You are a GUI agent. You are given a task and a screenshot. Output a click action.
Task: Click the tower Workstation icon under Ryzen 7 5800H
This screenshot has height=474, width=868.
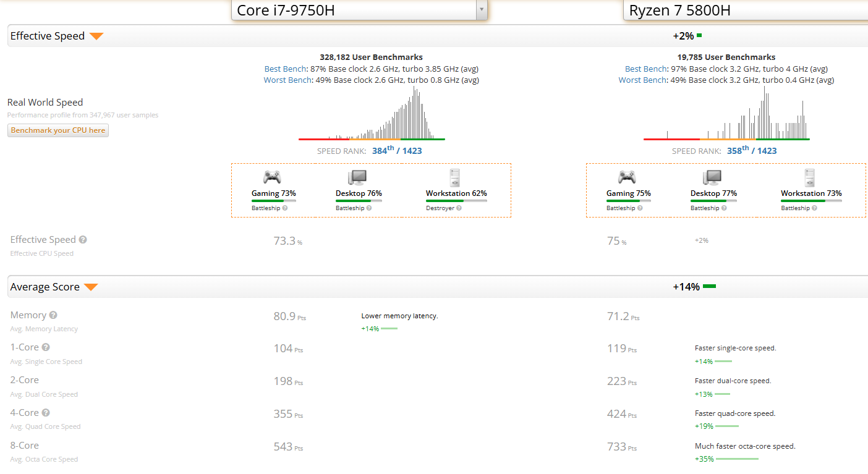click(810, 177)
